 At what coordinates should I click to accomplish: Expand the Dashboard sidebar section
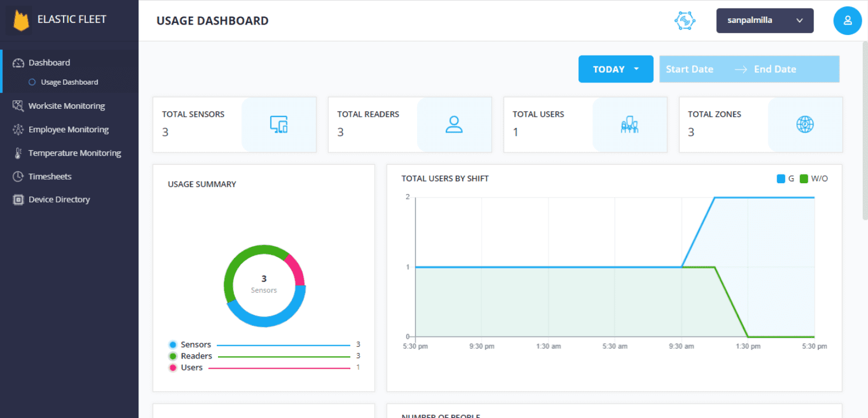[49, 63]
